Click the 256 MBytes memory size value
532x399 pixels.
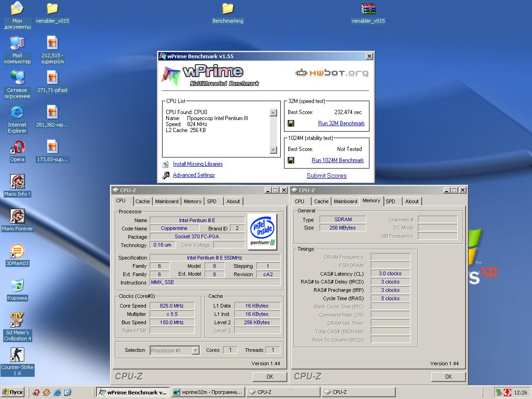click(343, 228)
